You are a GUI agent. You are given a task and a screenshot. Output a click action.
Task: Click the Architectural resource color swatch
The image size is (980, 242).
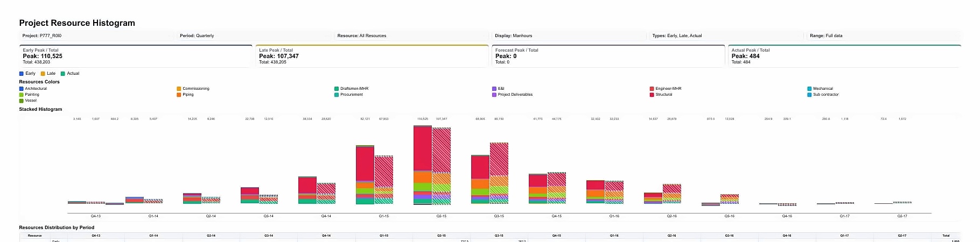pyautogui.click(x=22, y=89)
